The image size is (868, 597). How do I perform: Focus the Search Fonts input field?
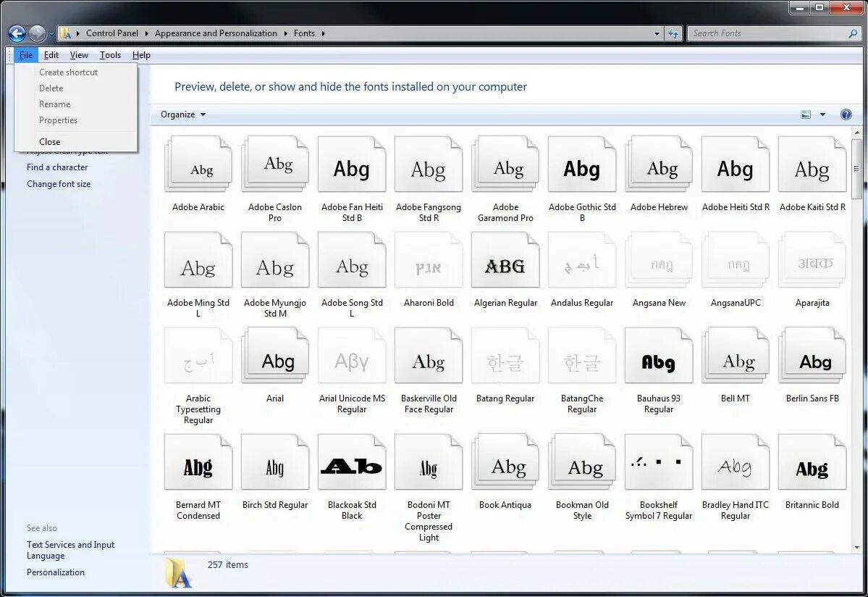[768, 33]
